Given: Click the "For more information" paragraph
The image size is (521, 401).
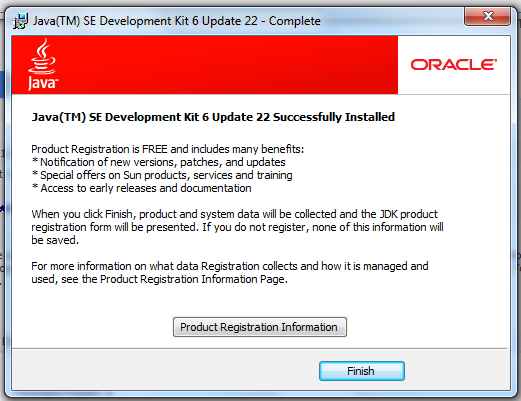Looking at the screenshot, I should pyautogui.click(x=230, y=272).
